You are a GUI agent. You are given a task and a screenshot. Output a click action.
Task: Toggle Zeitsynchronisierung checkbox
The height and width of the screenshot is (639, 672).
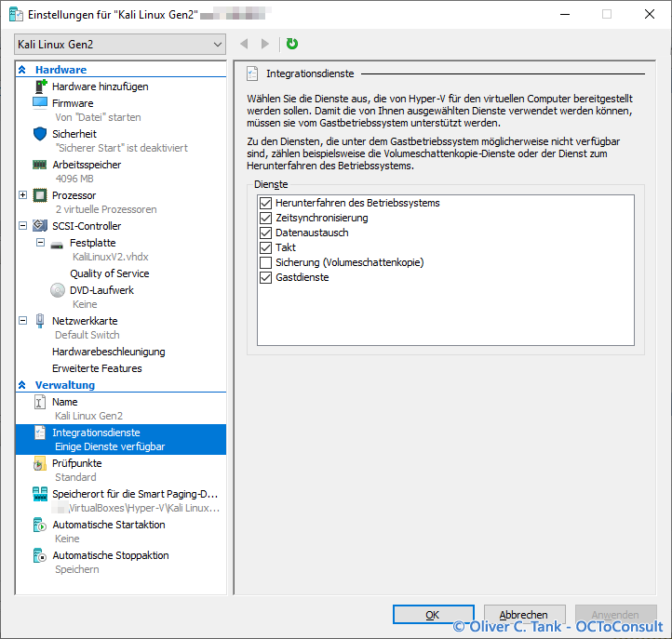pyautogui.click(x=265, y=218)
